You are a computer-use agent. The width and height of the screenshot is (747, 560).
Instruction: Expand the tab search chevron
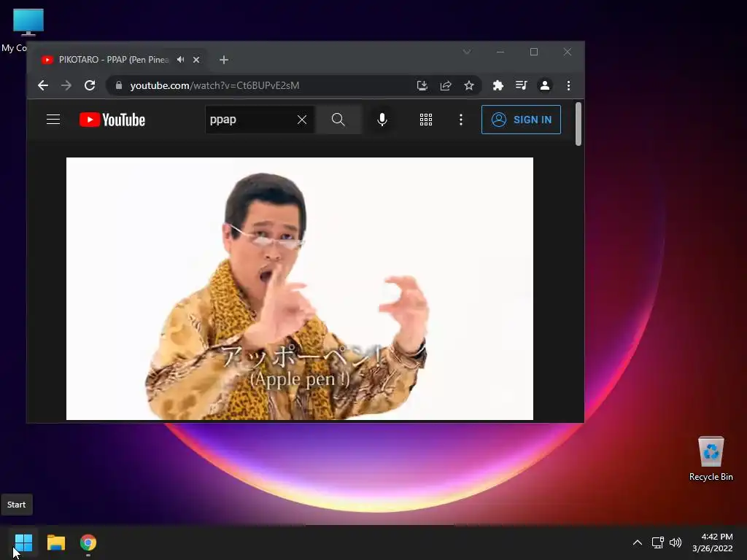(x=467, y=52)
